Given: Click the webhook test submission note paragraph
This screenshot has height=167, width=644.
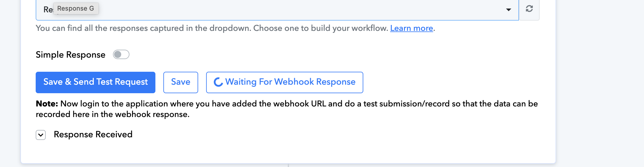Looking at the screenshot, I should tap(287, 109).
